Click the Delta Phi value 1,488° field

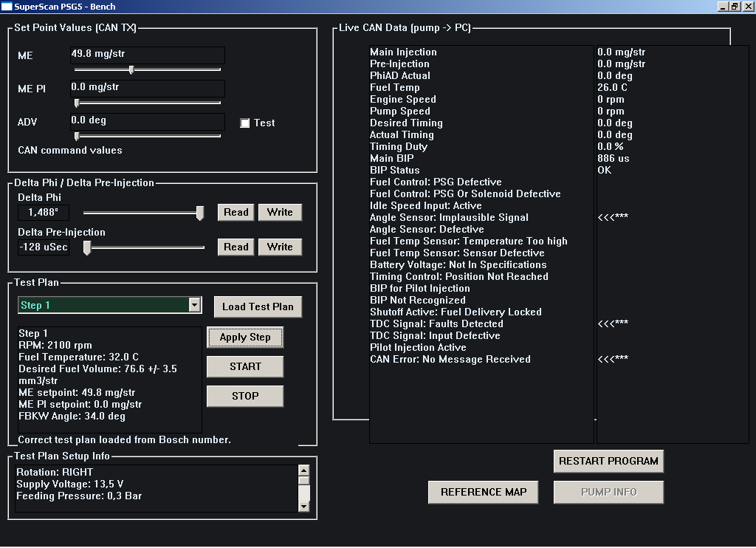44,212
